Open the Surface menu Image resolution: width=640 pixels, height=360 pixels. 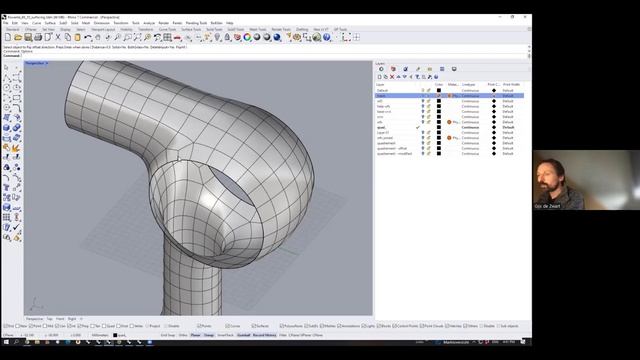click(50, 23)
